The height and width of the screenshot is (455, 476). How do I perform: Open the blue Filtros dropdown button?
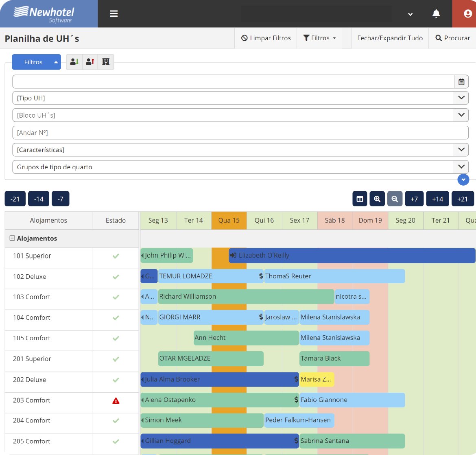37,62
